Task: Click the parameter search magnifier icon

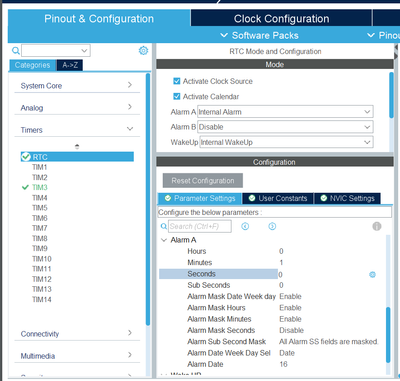Action: pyautogui.click(x=164, y=227)
